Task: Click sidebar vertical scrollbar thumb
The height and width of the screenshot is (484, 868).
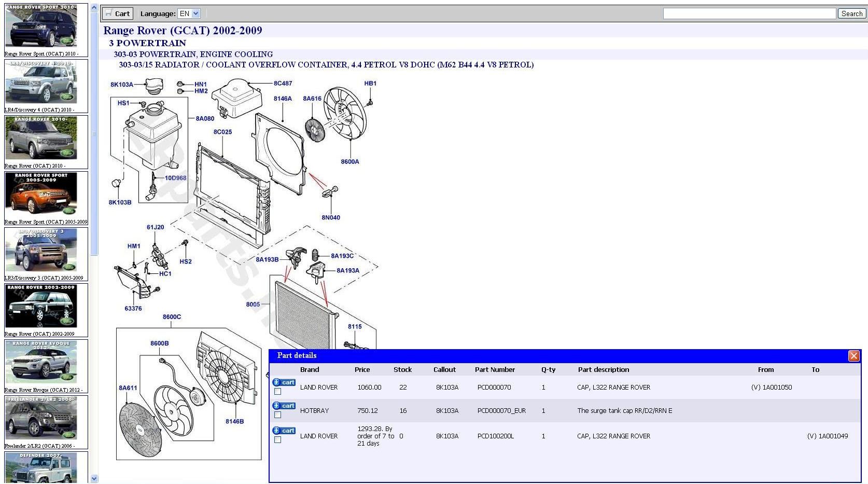Action: [94, 133]
